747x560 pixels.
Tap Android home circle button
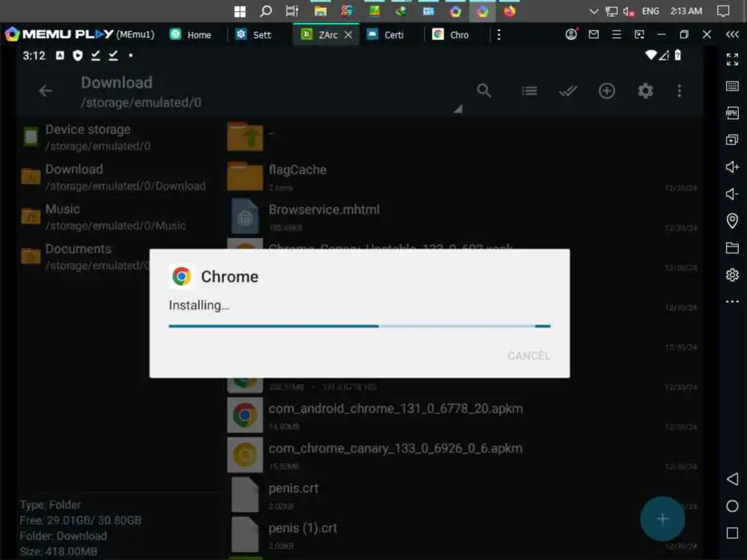tap(732, 506)
